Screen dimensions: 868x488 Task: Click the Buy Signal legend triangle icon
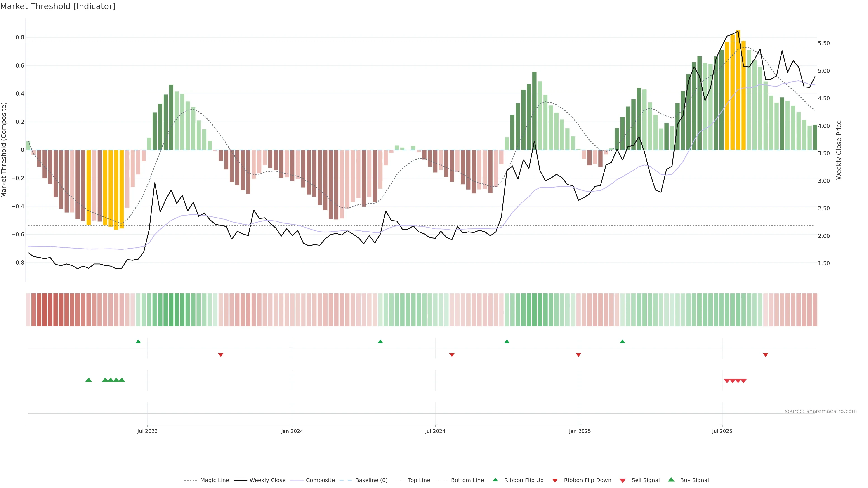pyautogui.click(x=671, y=480)
